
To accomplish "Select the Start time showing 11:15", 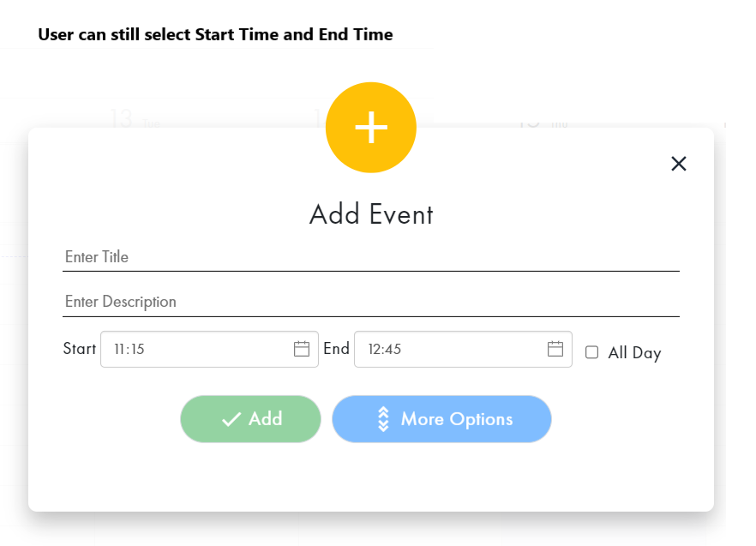I will coord(171,349).
